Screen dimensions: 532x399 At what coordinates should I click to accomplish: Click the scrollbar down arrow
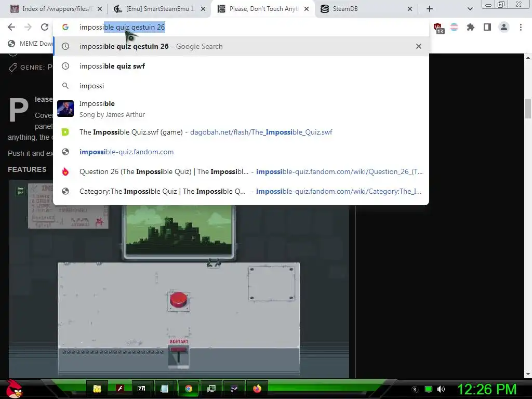(528, 374)
